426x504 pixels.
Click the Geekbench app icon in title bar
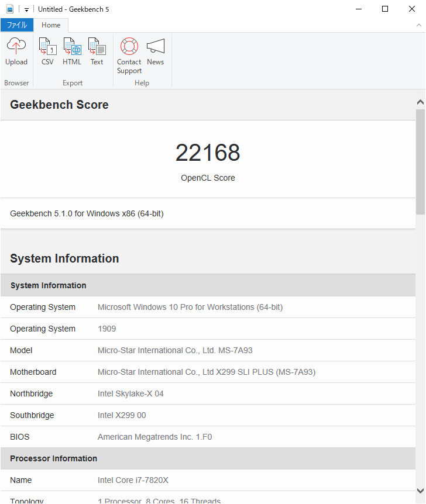click(x=10, y=9)
